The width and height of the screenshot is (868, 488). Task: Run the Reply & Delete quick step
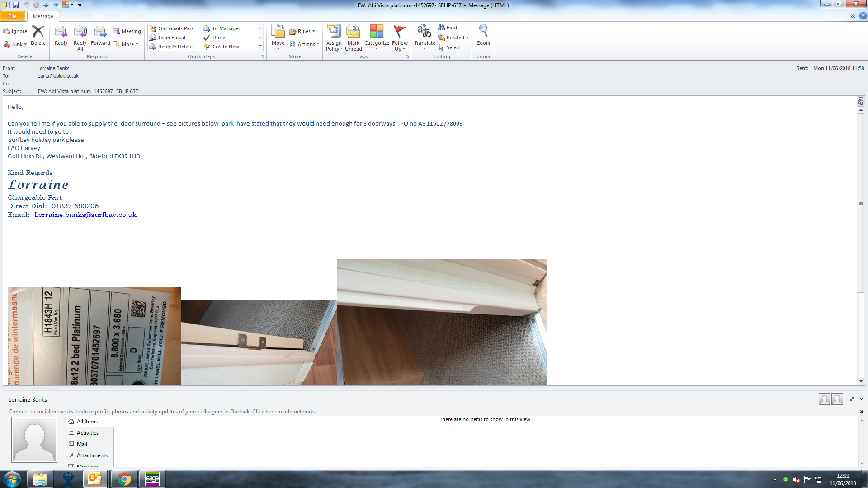(175, 47)
